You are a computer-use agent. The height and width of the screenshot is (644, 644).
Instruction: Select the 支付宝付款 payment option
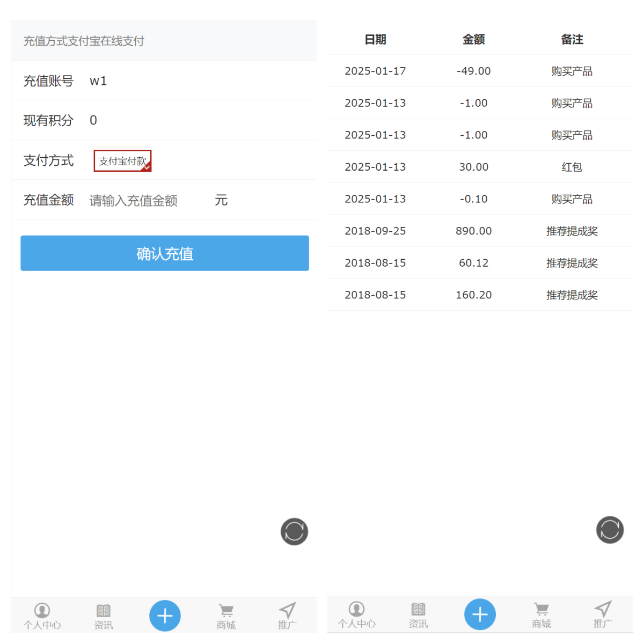(123, 161)
